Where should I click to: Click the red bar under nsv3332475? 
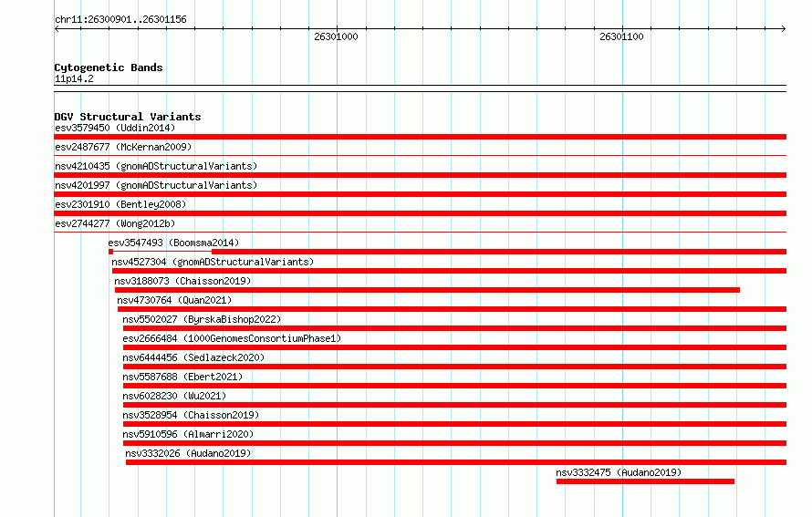645,481
